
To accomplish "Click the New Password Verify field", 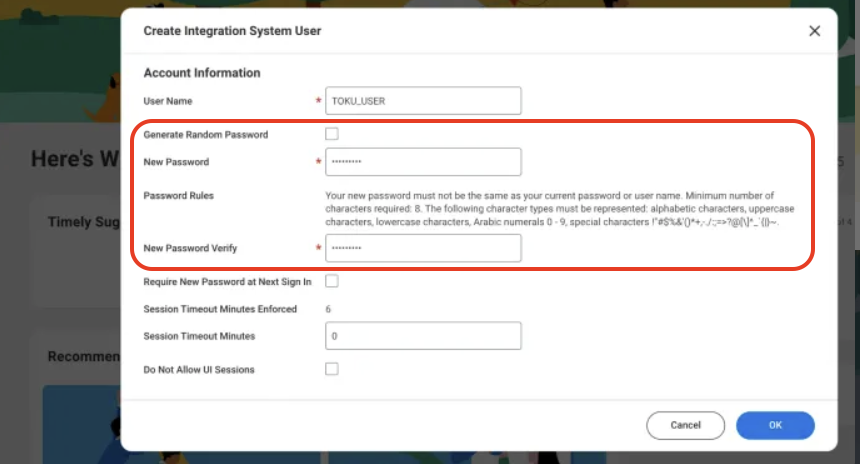I will [423, 248].
